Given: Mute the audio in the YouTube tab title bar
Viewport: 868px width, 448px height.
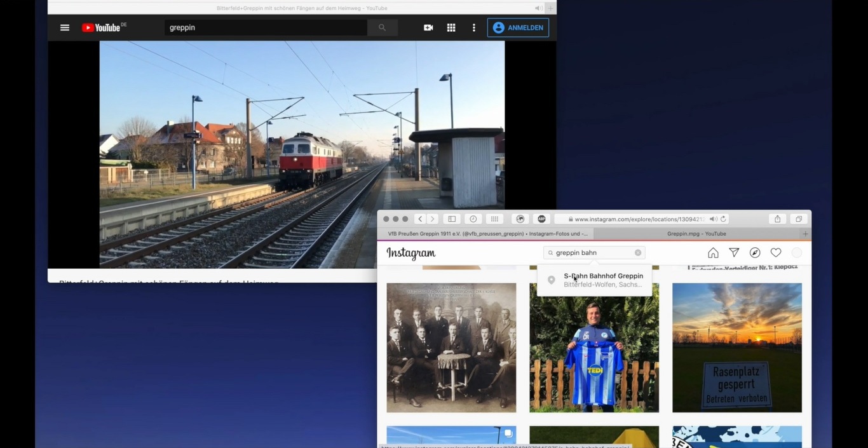Looking at the screenshot, I should coord(538,8).
